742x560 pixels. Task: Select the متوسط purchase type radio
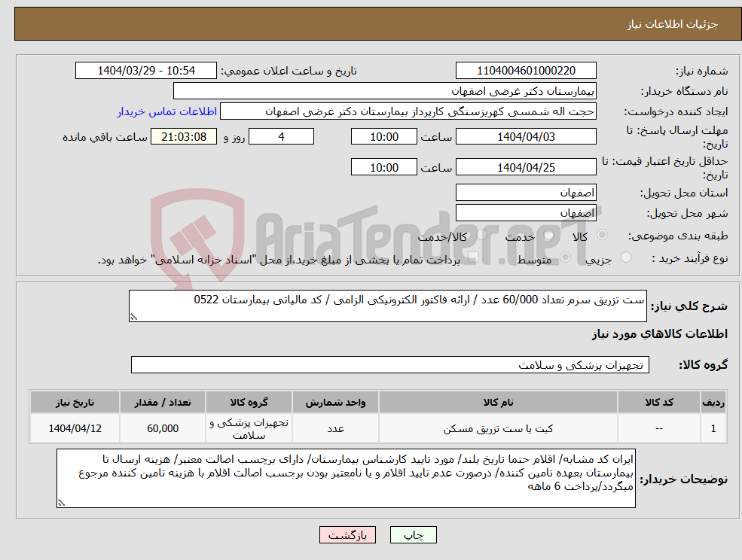pyautogui.click(x=565, y=257)
